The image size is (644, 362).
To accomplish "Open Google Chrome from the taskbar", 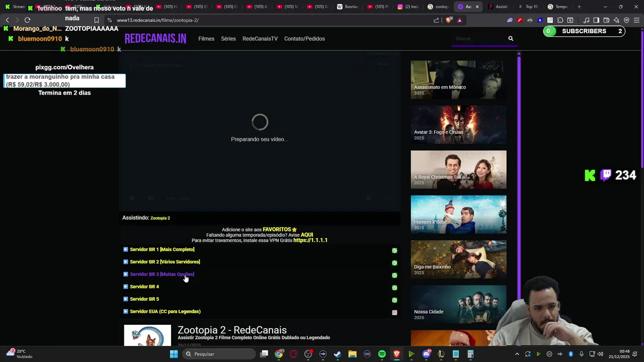I will coord(279,354).
